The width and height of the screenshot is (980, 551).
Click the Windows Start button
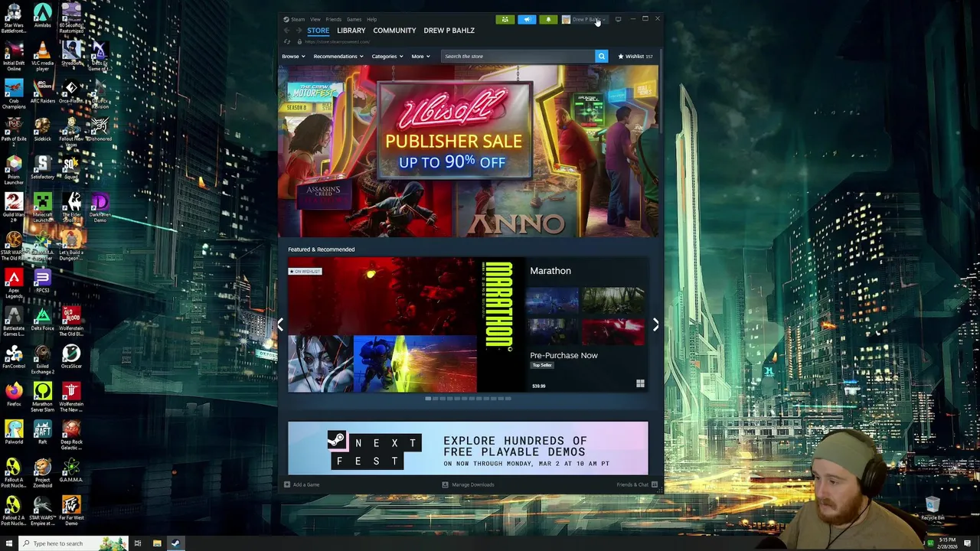pos(8,543)
